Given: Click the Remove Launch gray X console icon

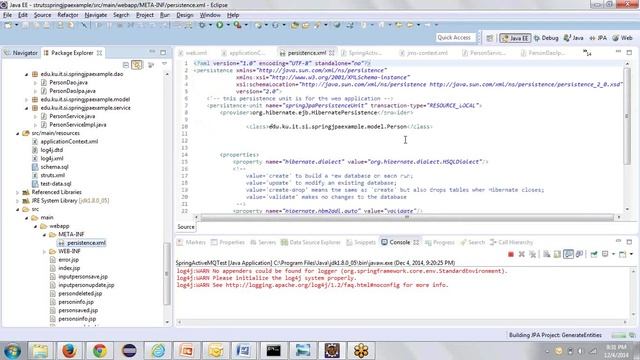Looking at the screenshot, I should (521, 254).
